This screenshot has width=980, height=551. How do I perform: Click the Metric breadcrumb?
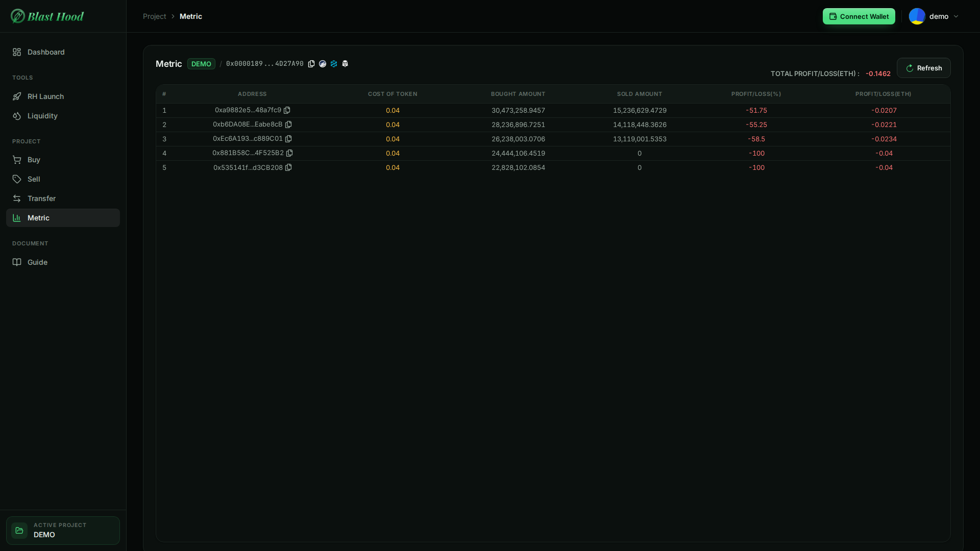191,16
